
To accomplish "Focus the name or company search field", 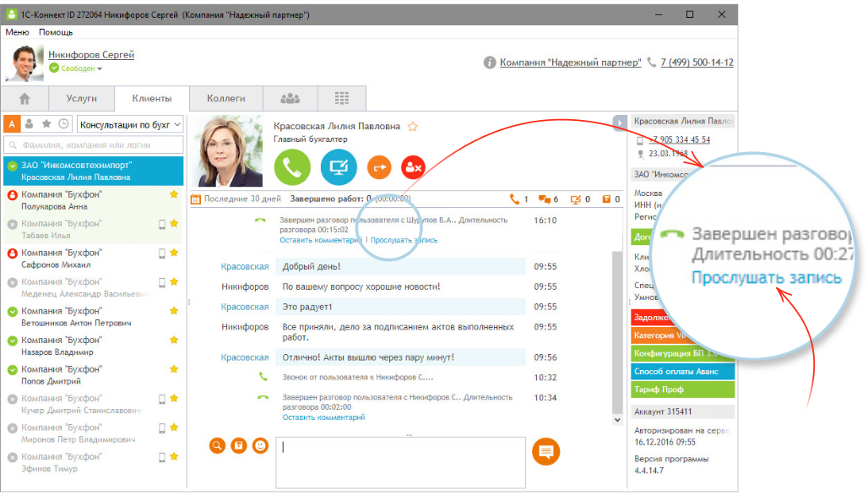I will [x=94, y=145].
